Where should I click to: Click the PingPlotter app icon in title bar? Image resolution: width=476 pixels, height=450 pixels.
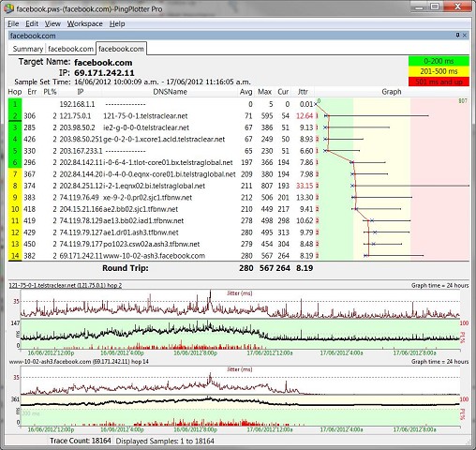(9, 8)
